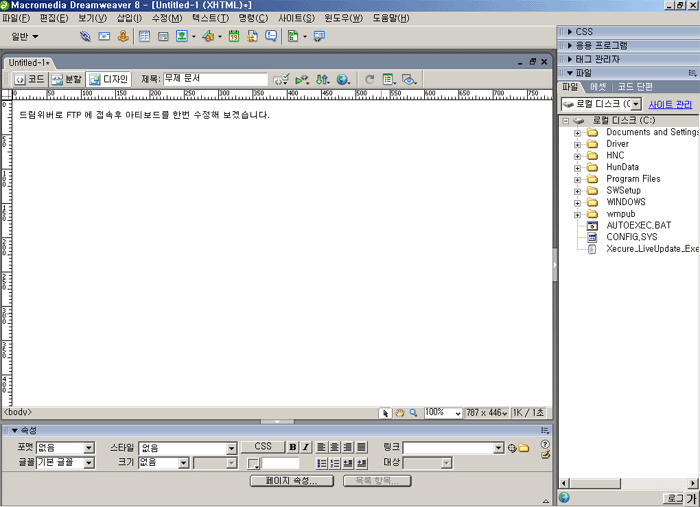Open the 사이트(S) menu

296,18
